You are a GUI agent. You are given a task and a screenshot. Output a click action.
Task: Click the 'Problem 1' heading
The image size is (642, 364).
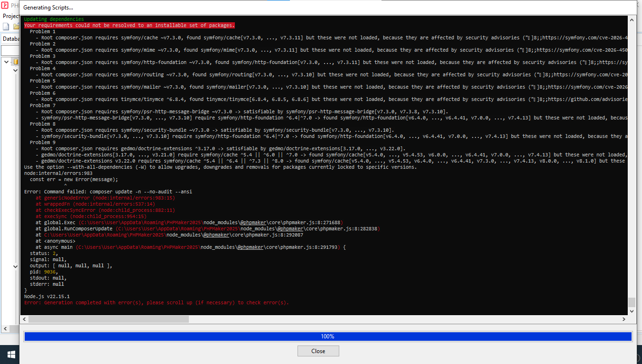(x=43, y=31)
